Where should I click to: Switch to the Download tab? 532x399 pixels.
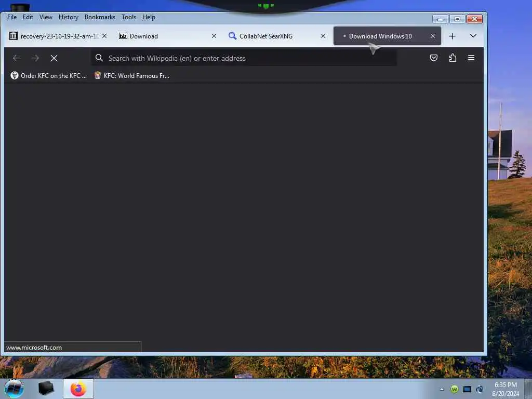(168, 36)
